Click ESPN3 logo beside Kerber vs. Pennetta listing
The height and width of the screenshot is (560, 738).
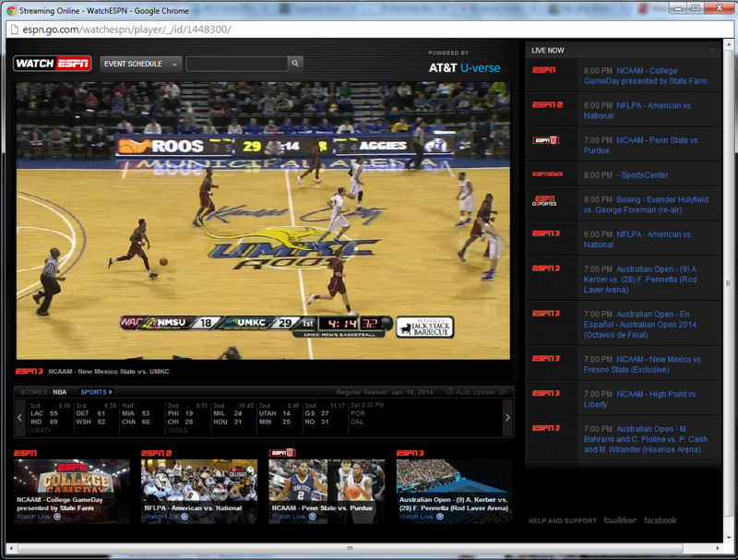(x=546, y=268)
